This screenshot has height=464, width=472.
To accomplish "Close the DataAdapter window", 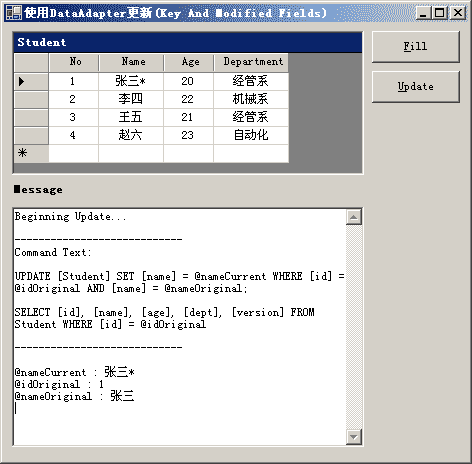I will point(458,13).
